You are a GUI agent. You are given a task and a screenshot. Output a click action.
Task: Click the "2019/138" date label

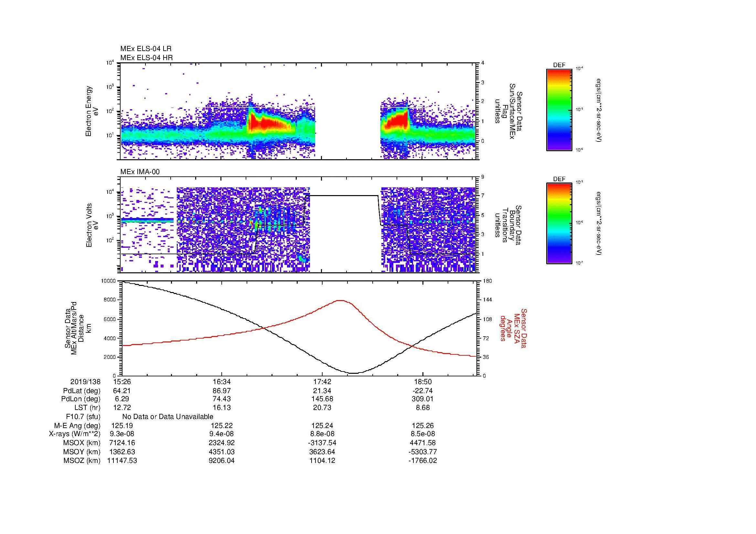click(85, 382)
